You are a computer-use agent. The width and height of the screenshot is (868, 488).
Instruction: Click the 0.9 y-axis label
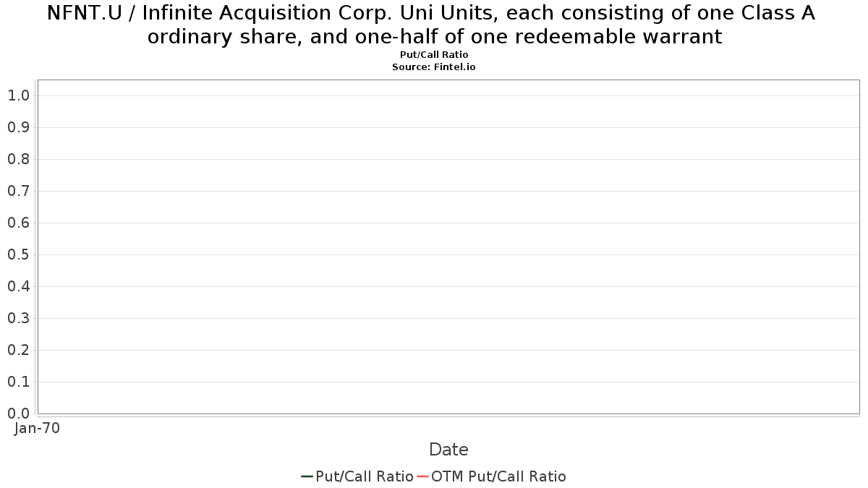coord(18,127)
